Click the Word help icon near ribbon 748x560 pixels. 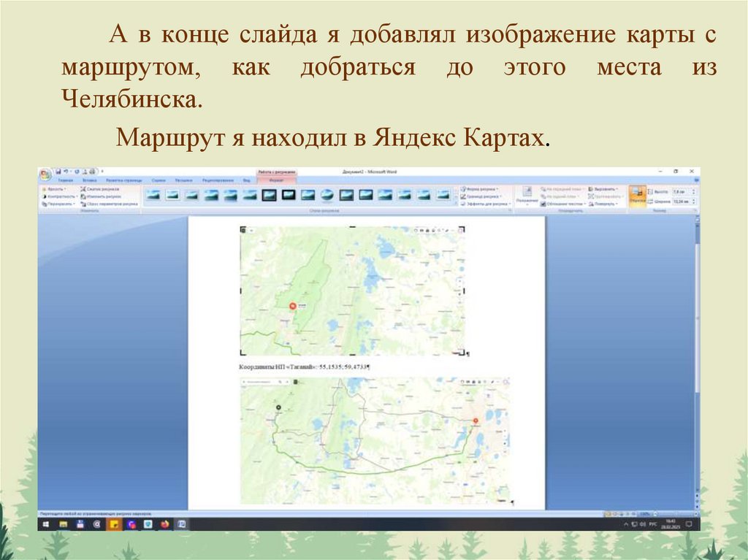coord(696,180)
